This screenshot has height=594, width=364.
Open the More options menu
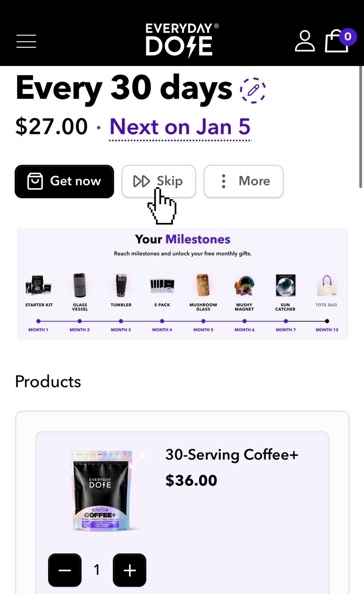point(243,181)
